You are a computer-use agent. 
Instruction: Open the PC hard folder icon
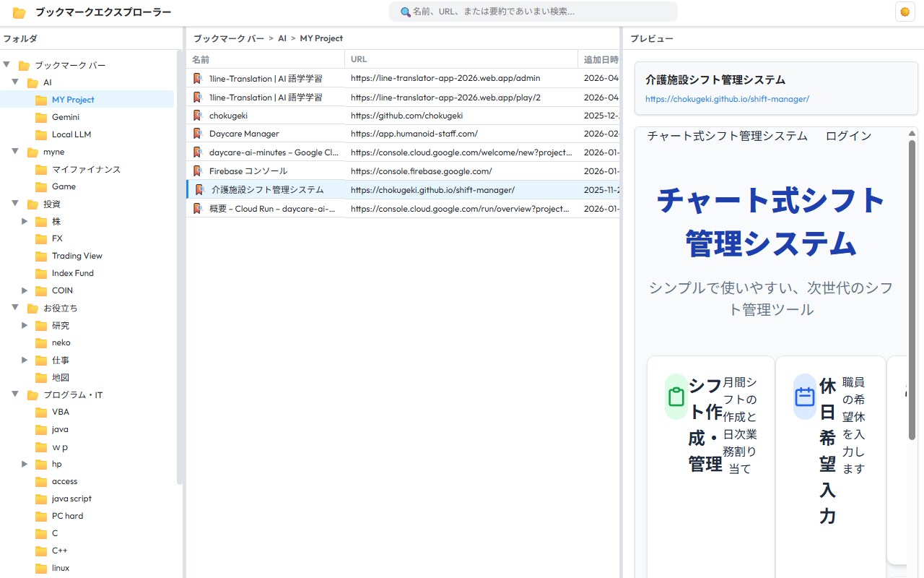click(41, 516)
